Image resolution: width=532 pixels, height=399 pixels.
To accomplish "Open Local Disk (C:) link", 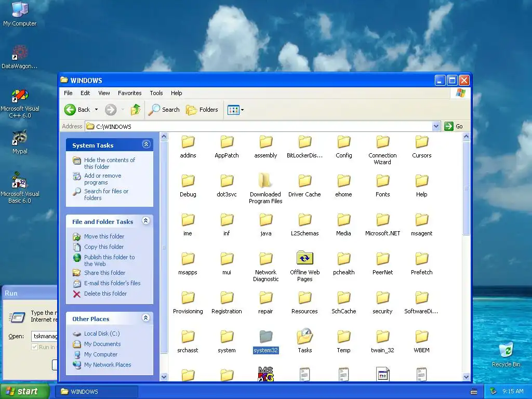I will pos(102,334).
